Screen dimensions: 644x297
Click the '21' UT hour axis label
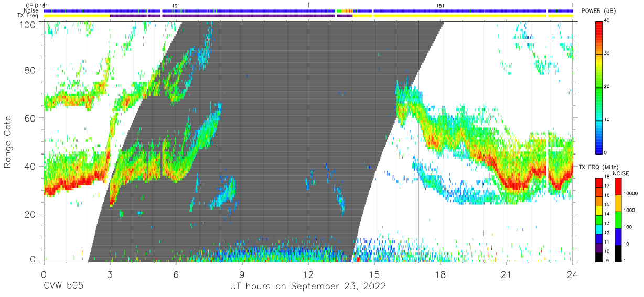tap(507, 274)
